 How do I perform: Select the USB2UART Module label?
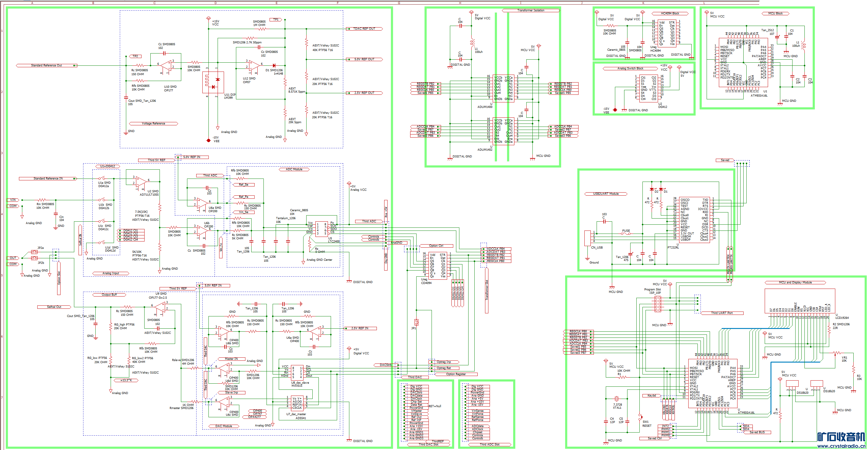point(605,194)
